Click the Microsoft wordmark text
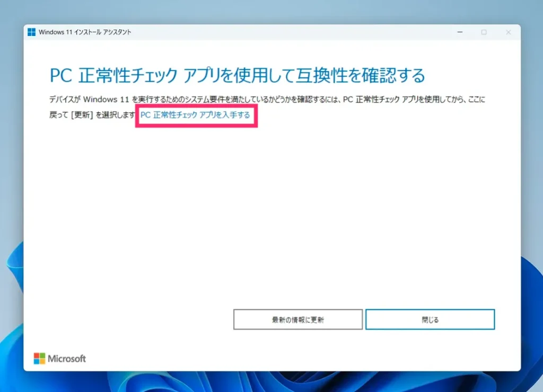This screenshot has width=543, height=392. click(x=67, y=359)
